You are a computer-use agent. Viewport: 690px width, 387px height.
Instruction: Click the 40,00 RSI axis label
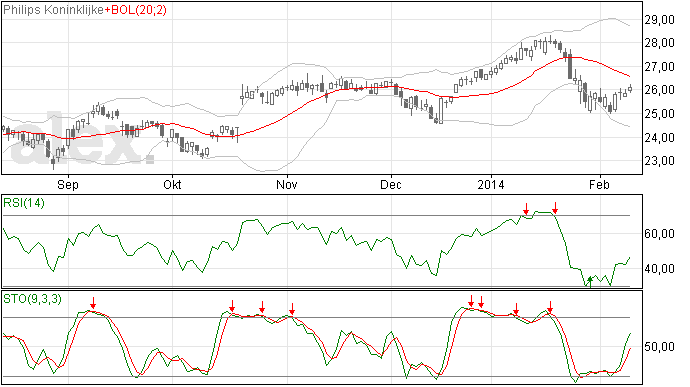660,269
